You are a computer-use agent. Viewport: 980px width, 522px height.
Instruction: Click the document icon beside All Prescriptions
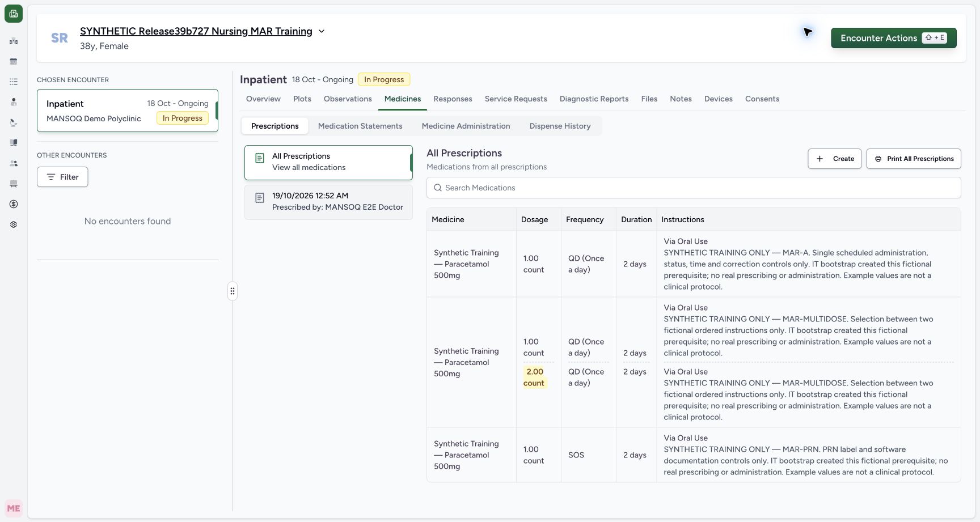coord(260,158)
